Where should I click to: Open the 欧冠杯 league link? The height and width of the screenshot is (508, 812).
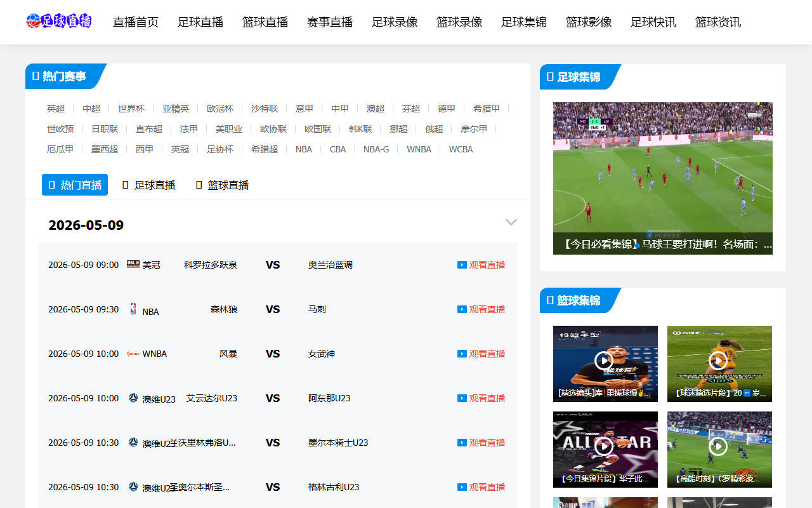pos(220,109)
